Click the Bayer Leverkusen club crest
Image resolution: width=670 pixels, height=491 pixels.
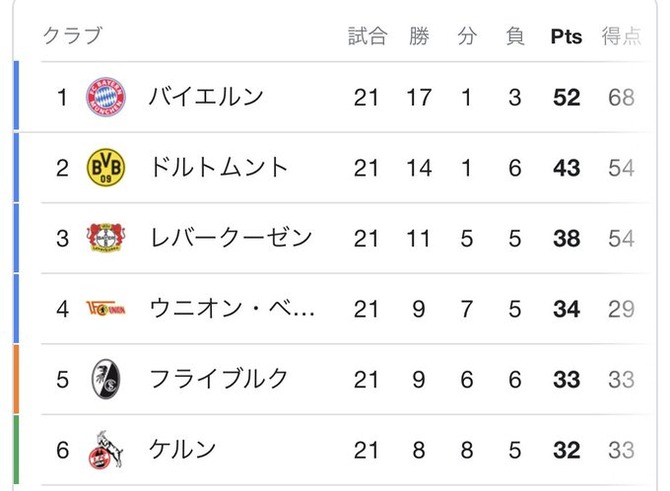point(106,238)
